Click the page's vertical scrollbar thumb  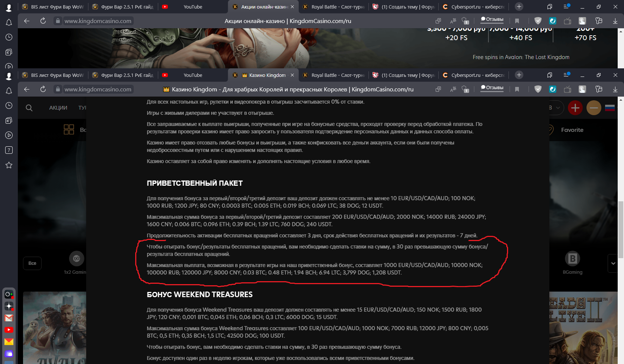click(621, 230)
